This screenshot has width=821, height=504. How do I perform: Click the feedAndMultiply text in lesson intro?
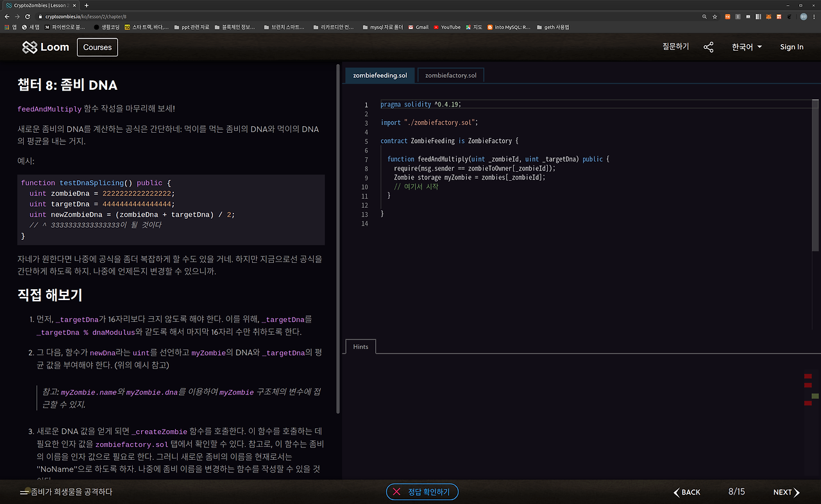pyautogui.click(x=49, y=109)
